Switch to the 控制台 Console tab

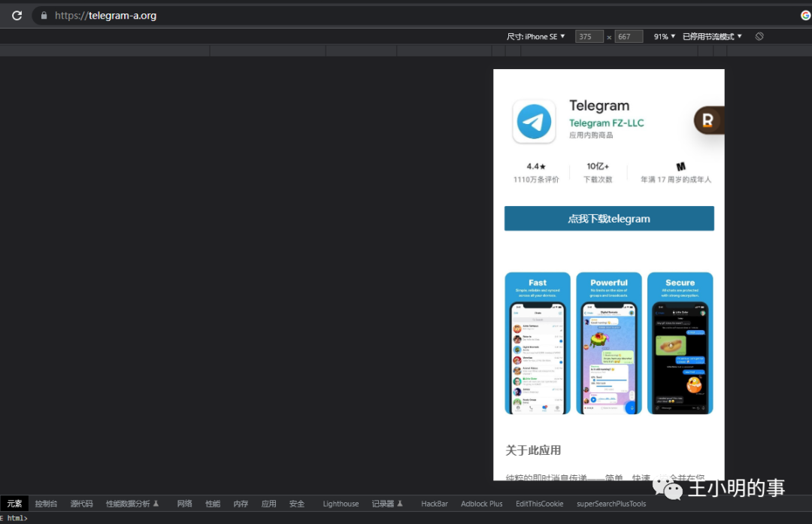point(46,503)
